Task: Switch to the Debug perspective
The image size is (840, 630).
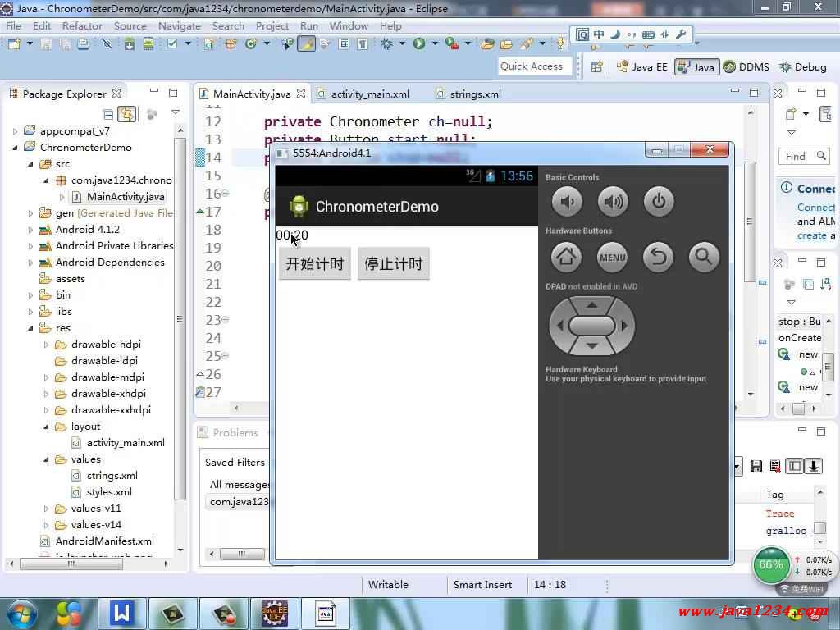Action: pyautogui.click(x=802, y=67)
